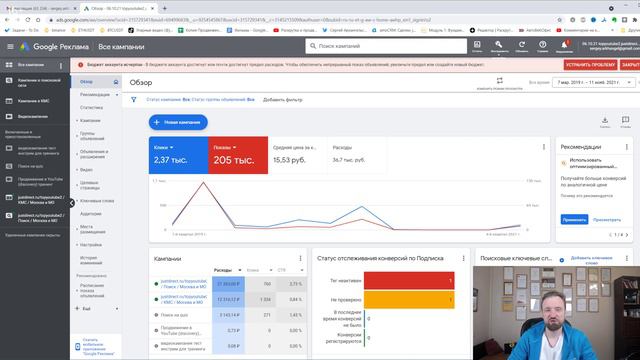This screenshot has width=640, height=360.
Task: Click Применить recommendation button
Action: (x=574, y=220)
